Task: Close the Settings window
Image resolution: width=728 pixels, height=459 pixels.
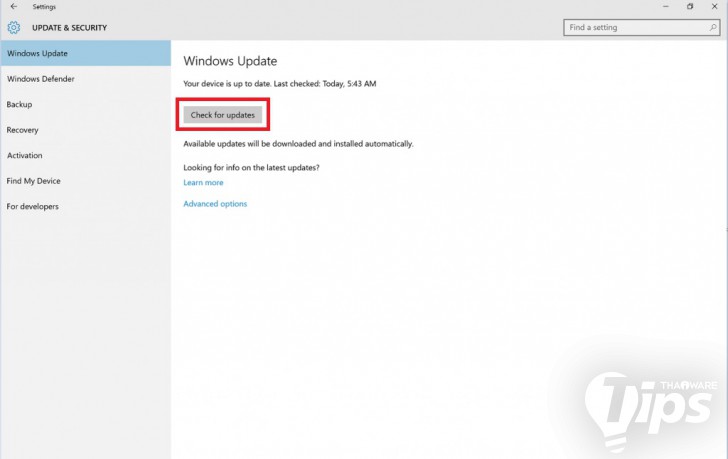Action: click(715, 6)
